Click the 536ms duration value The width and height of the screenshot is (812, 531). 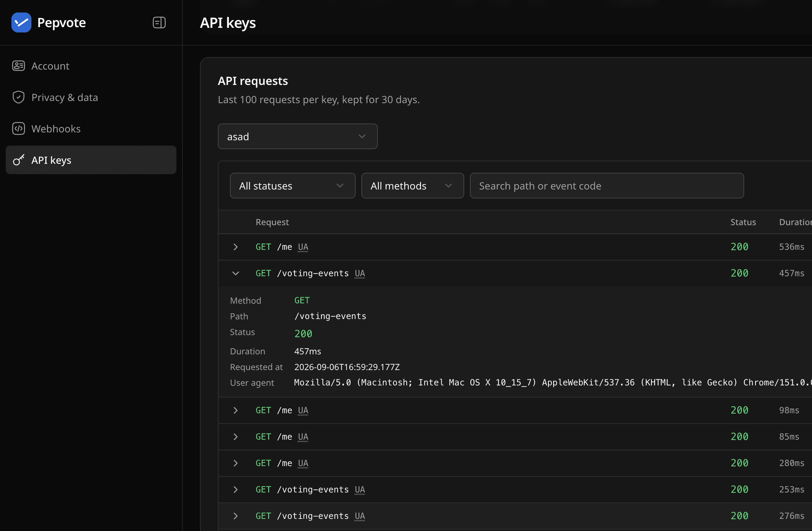point(792,247)
